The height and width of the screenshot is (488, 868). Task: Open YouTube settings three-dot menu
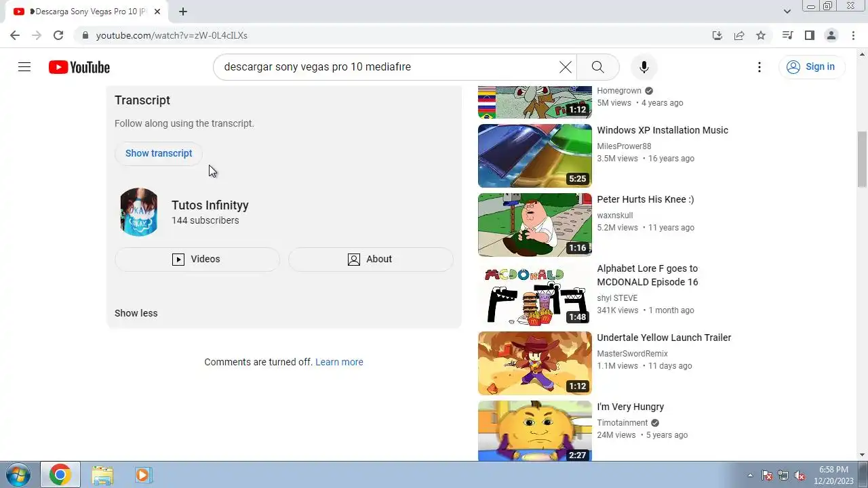coord(759,67)
